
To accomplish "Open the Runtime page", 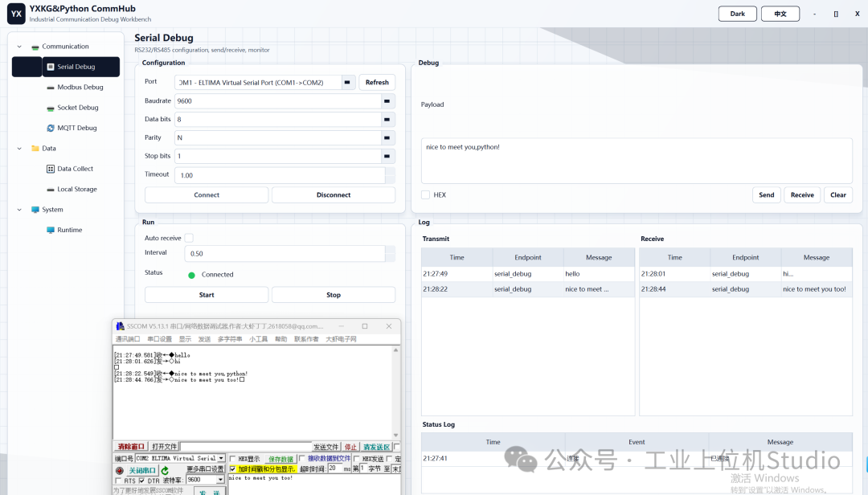I will coord(70,230).
